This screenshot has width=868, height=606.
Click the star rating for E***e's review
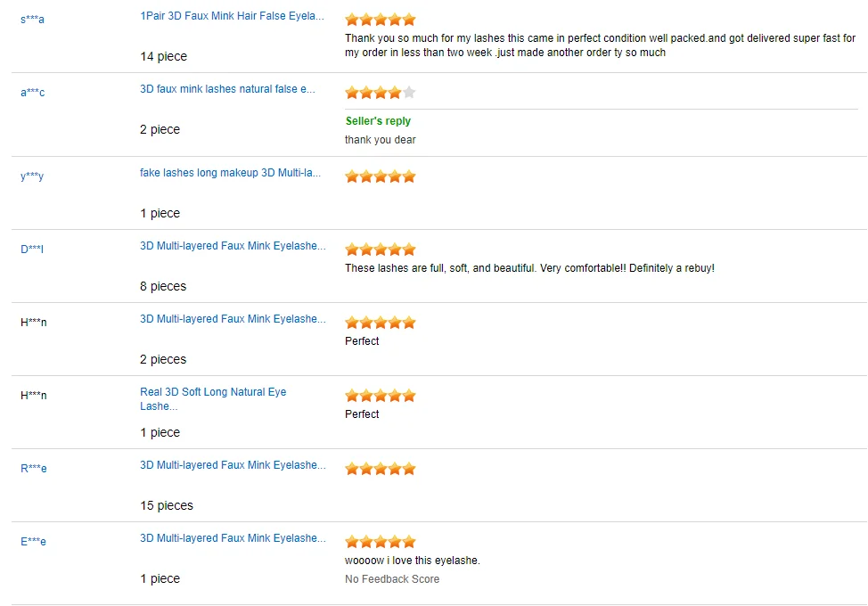click(x=381, y=541)
